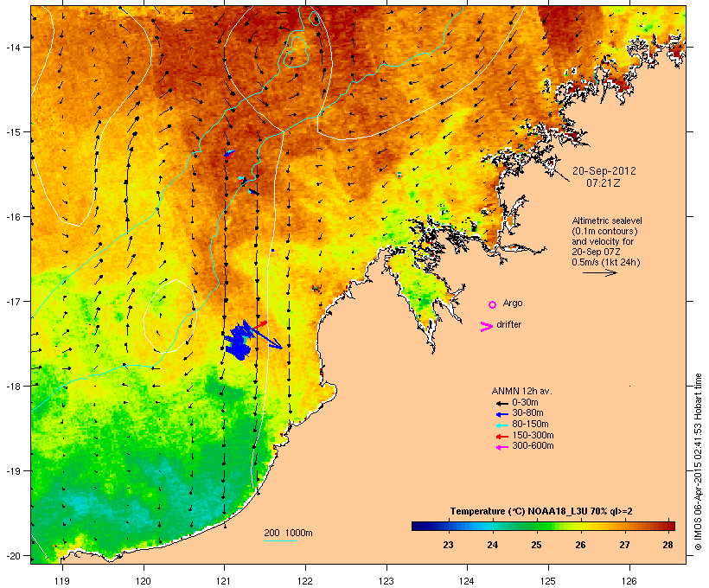Click the longitude axis label '126'
This screenshot has width=709, height=588.
pyautogui.click(x=629, y=580)
